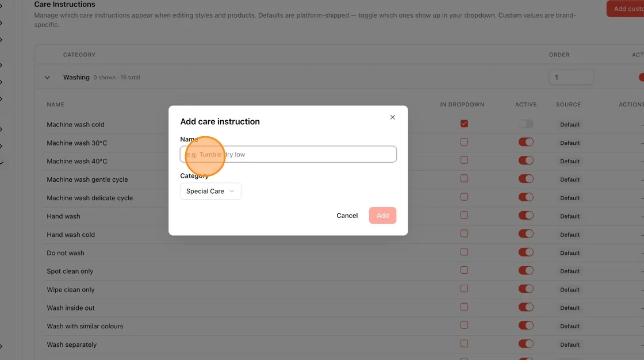This screenshot has height=360, width=644.
Task: Click the Washing order number field
Action: point(571,77)
